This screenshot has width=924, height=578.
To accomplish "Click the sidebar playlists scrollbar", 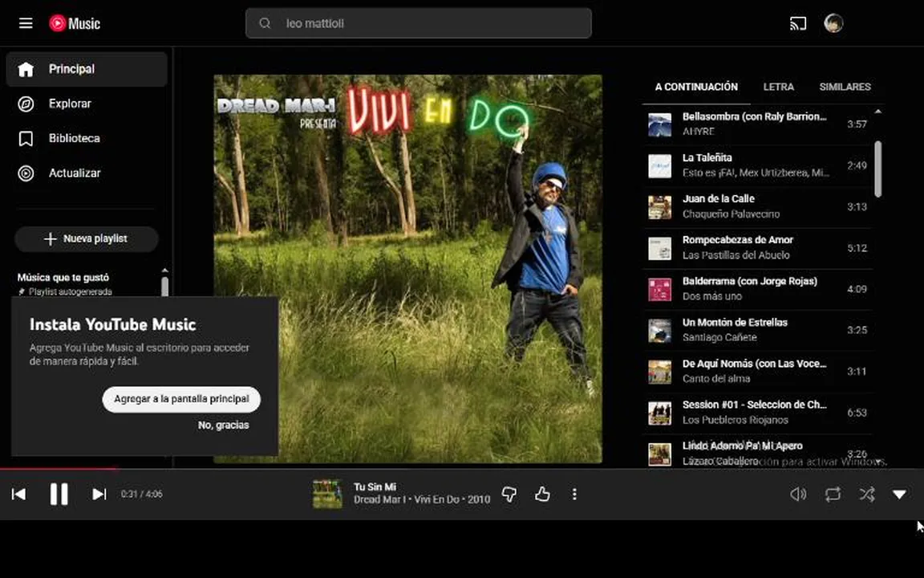I will [x=164, y=286].
